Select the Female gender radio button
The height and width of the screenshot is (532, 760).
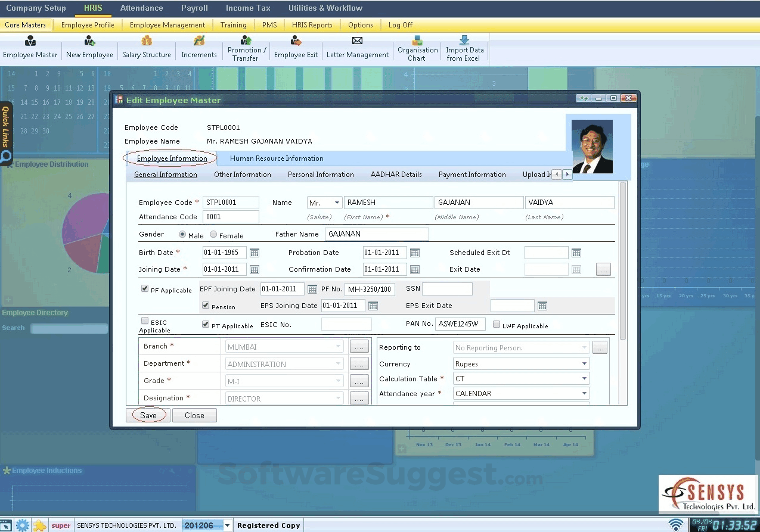point(213,235)
